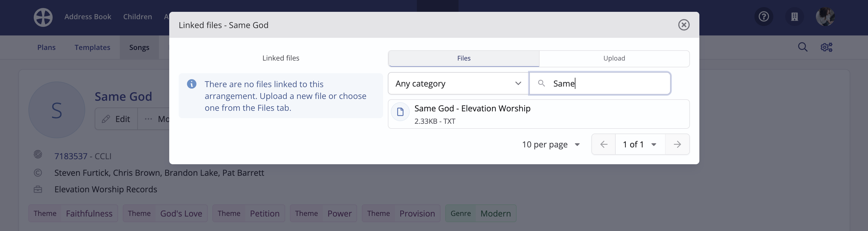Open the Plans tab
868x231 pixels.
click(46, 47)
